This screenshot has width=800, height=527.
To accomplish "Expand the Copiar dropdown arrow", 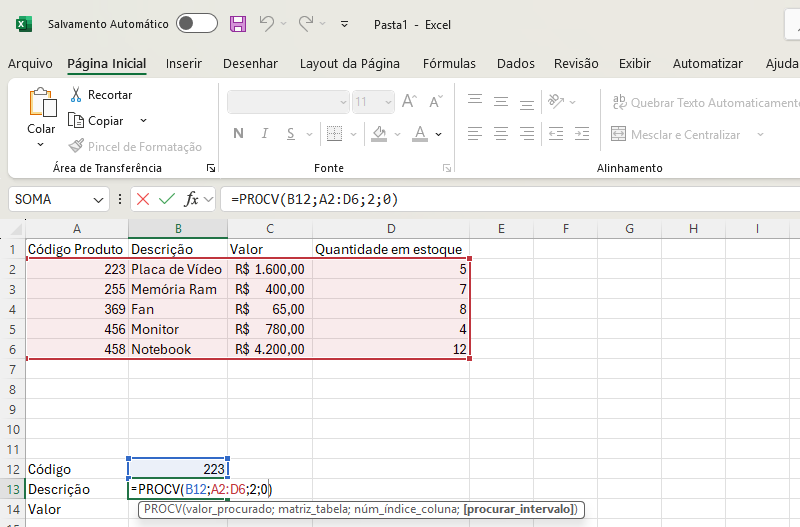I will pos(143,121).
